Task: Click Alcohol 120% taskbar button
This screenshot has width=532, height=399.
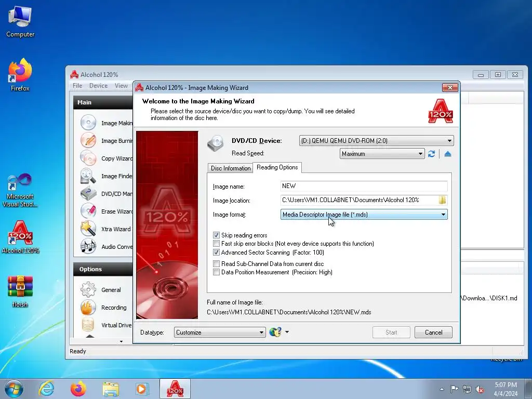Action: (x=175, y=389)
